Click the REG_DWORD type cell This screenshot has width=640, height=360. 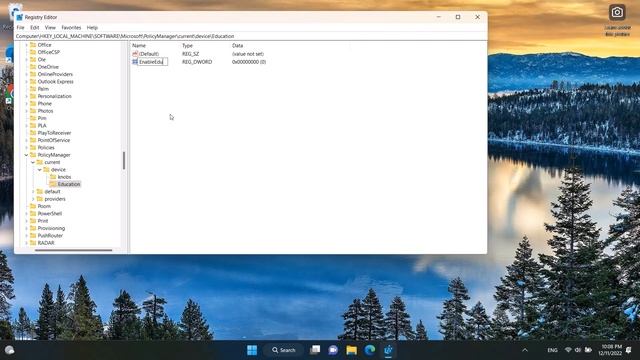[197, 62]
